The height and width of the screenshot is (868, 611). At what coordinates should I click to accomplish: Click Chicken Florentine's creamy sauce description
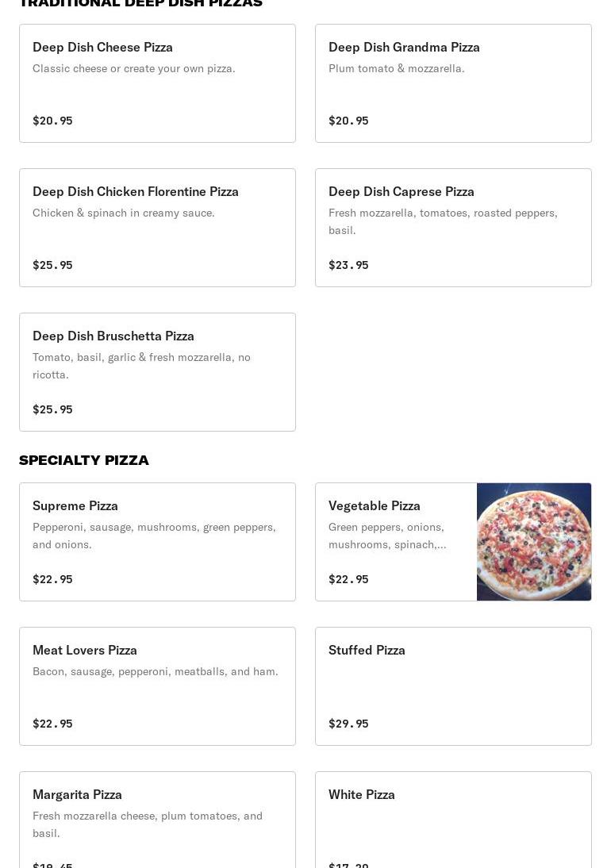click(x=124, y=213)
